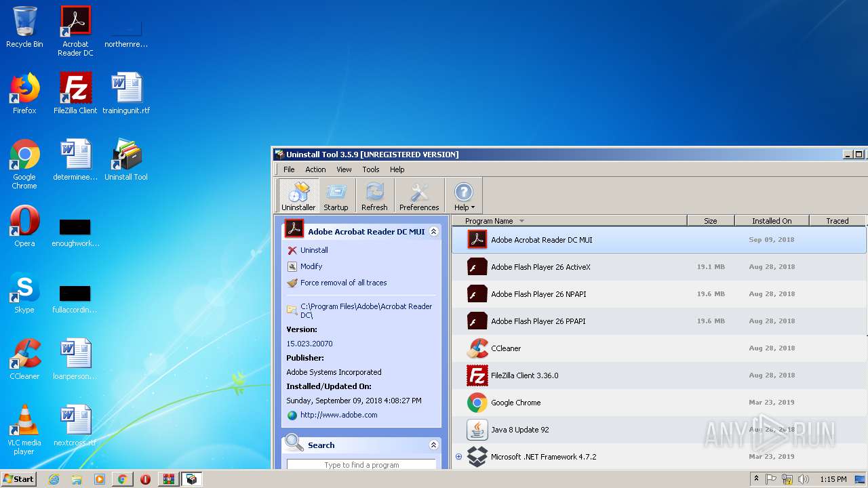This screenshot has width=868, height=488.
Task: Click the Refresh toolbar icon
Action: point(374,196)
